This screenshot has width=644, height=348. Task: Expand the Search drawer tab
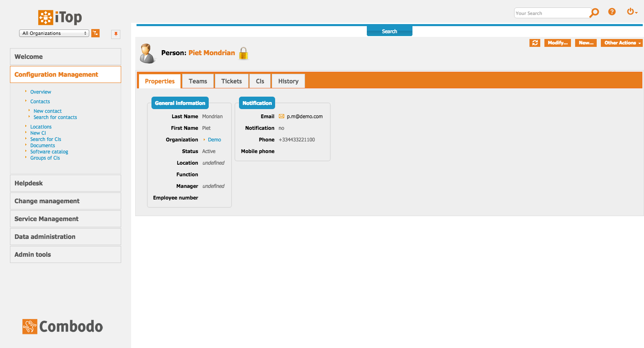389,31
